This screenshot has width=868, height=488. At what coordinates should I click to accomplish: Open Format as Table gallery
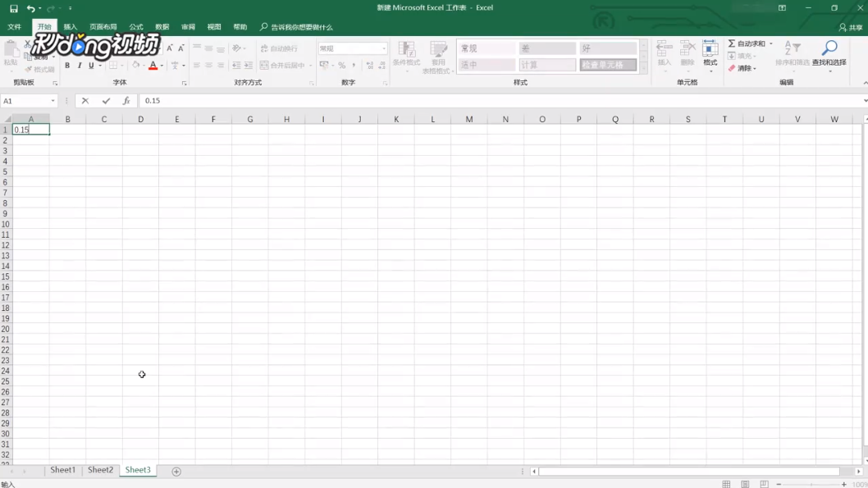438,57
